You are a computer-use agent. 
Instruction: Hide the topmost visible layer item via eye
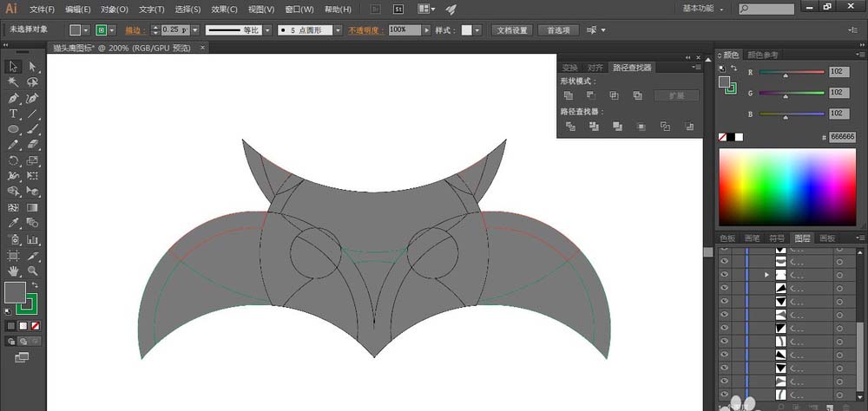726,251
